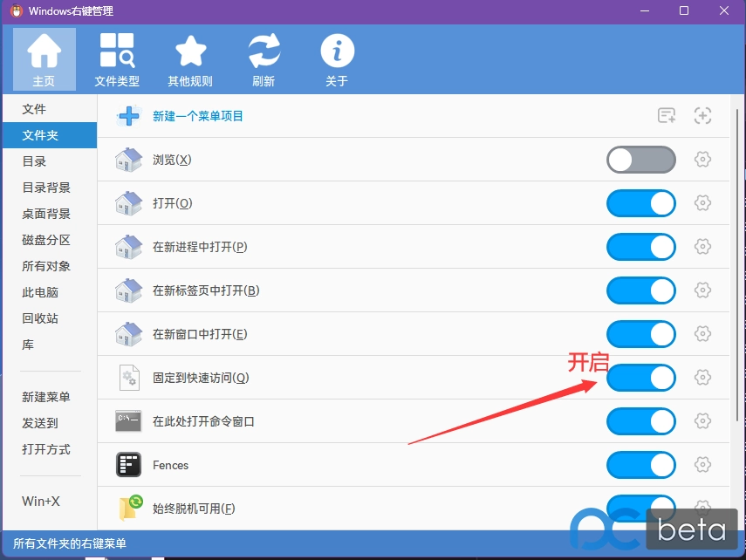Click the 新建一个菜单项目 link
Viewport: 746px width, 560px height.
[x=195, y=115]
